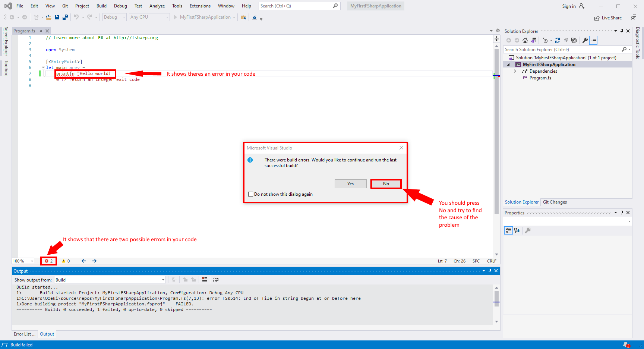
Task: Close the Microsoft Visual Studio dialog
Action: coord(401,148)
